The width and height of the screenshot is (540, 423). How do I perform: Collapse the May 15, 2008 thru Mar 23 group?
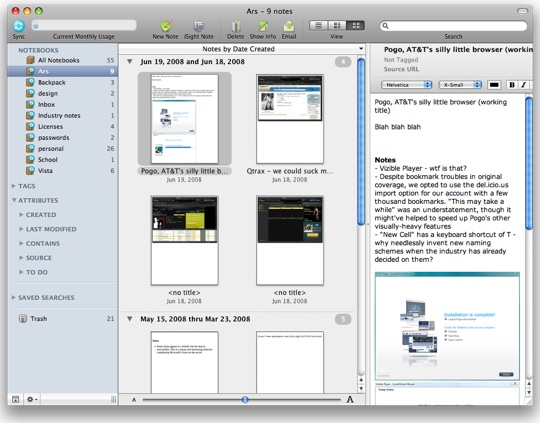click(129, 319)
